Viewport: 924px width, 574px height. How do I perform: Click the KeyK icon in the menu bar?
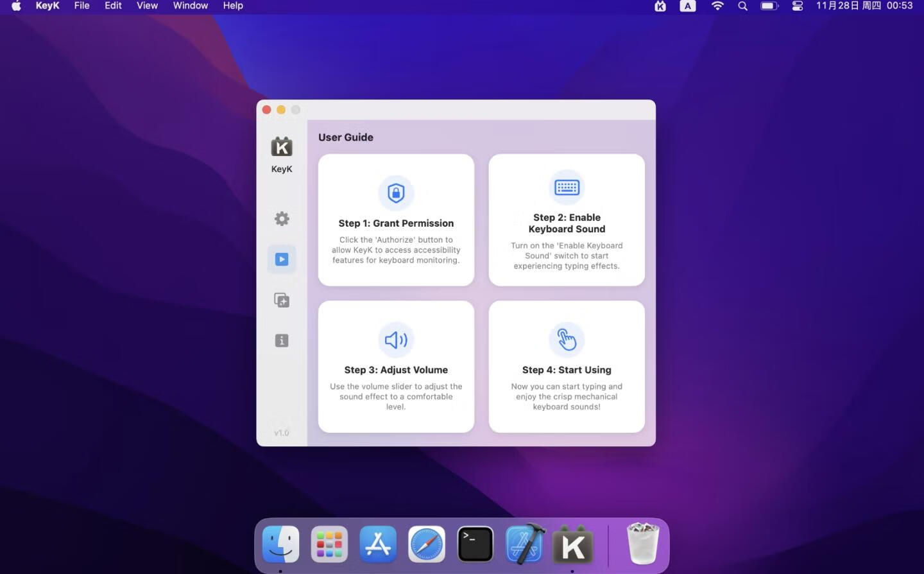(x=660, y=6)
